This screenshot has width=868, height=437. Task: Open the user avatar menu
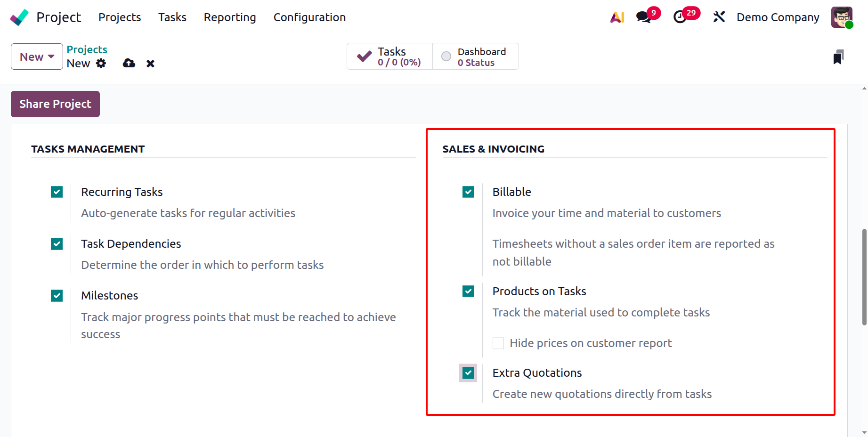[x=842, y=17]
